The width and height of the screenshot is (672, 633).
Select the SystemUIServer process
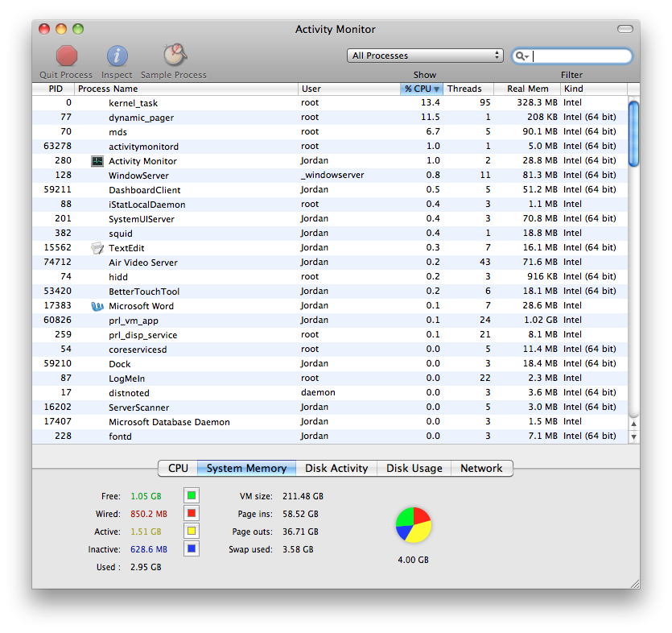(x=330, y=219)
